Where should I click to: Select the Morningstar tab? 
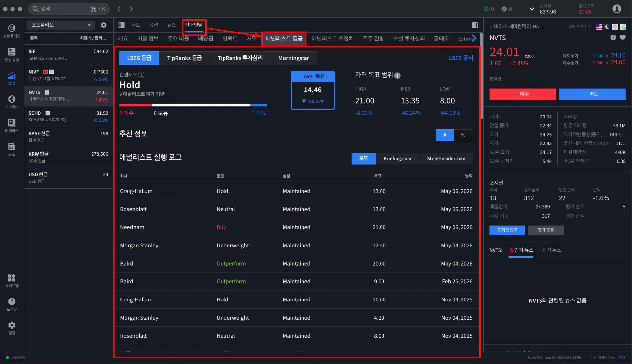(294, 58)
